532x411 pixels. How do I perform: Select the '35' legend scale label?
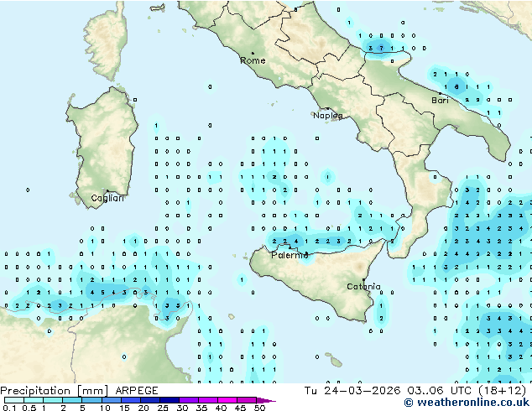coord(201,408)
